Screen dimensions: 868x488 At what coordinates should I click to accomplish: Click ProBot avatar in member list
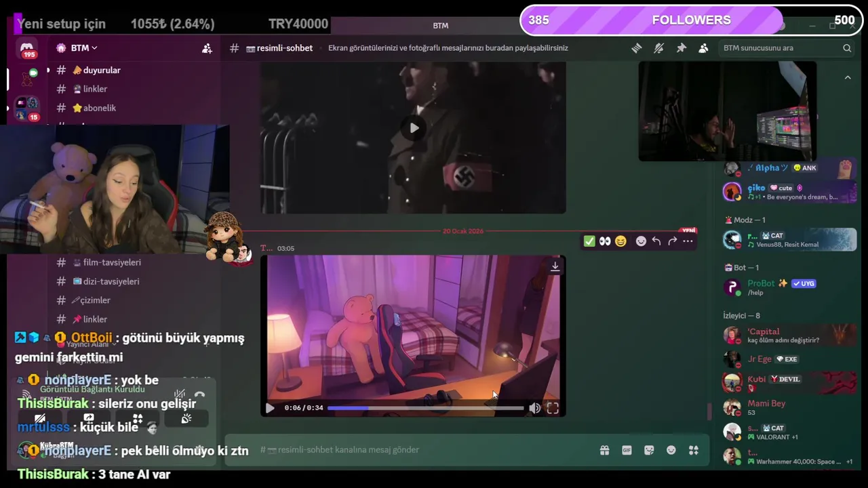click(x=732, y=287)
